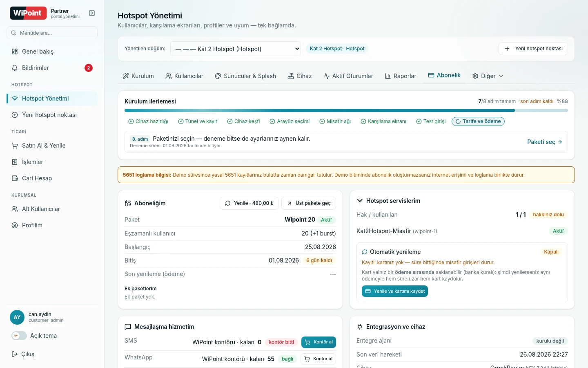Click the receipt icon beside İşlemler

point(15,162)
